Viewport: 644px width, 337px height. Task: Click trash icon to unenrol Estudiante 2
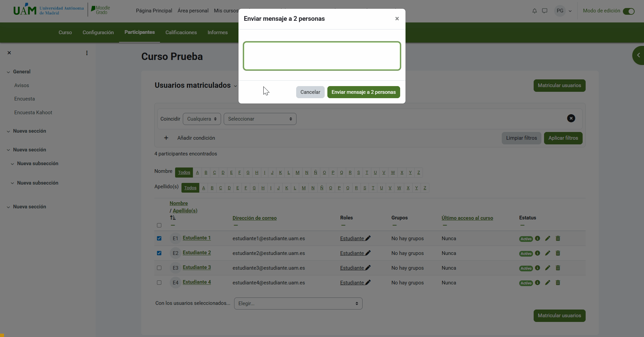click(558, 253)
